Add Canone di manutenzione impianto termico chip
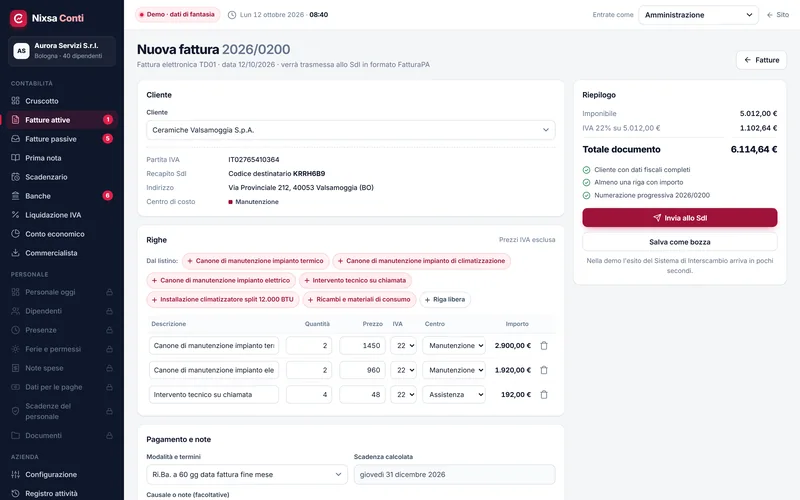Viewport: 800px width, 500px height. (x=255, y=261)
